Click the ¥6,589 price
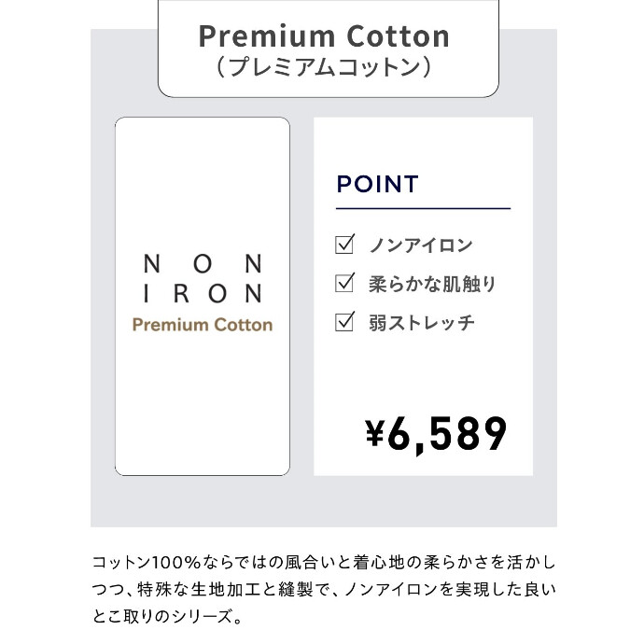The width and height of the screenshot is (644, 644). point(435,432)
